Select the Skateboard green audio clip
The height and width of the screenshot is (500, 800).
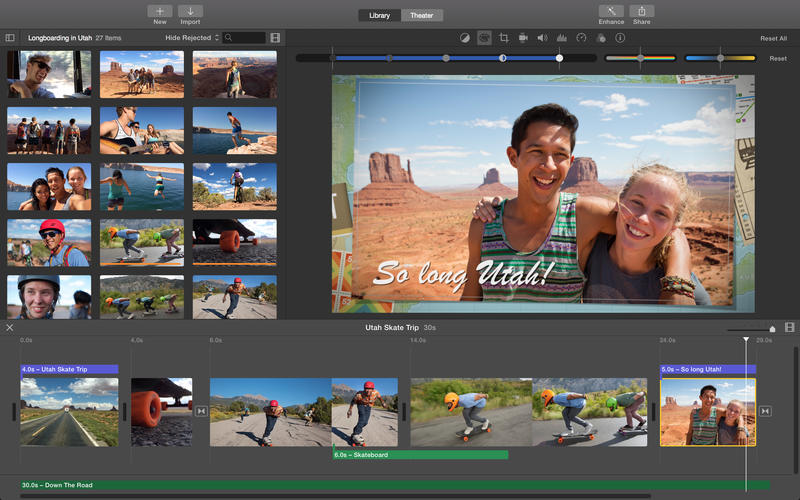pyautogui.click(x=420, y=455)
